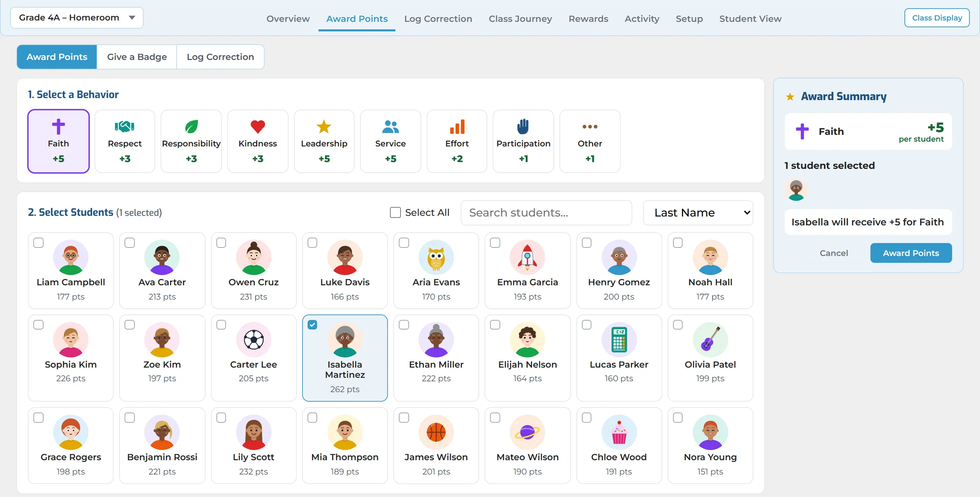
Task: Pick the Effort bar chart icon
Action: [x=457, y=127]
